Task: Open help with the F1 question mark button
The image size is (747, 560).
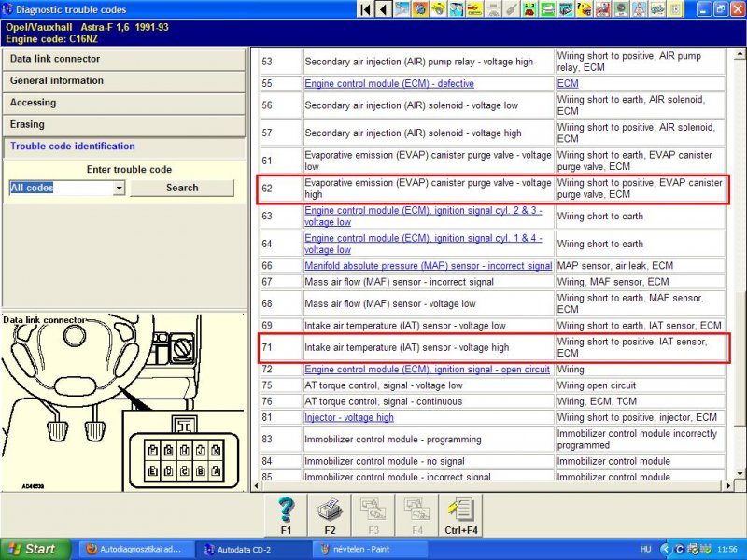Action: tap(286, 516)
